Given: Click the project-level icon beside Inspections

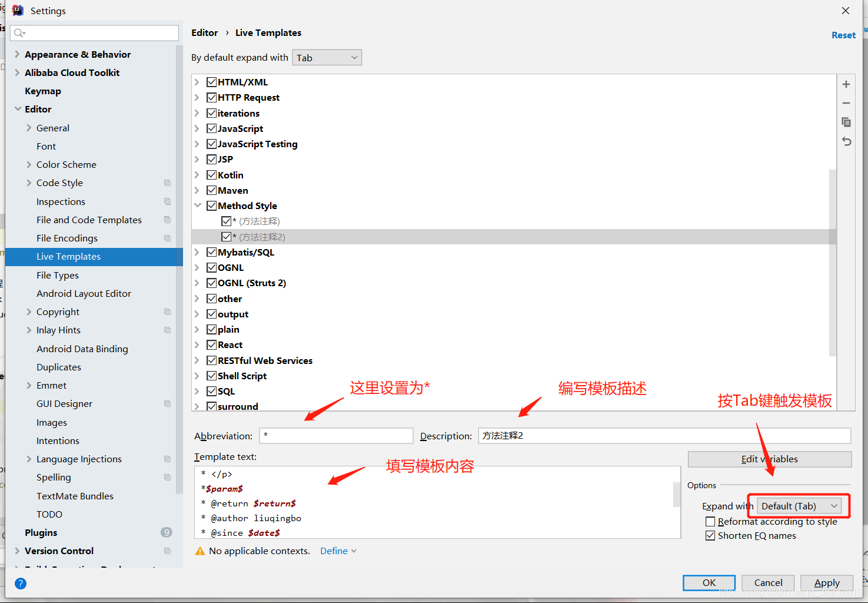Looking at the screenshot, I should pyautogui.click(x=167, y=201).
